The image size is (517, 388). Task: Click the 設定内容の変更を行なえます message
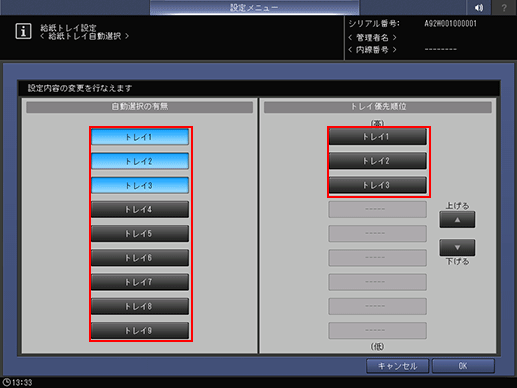80,88
